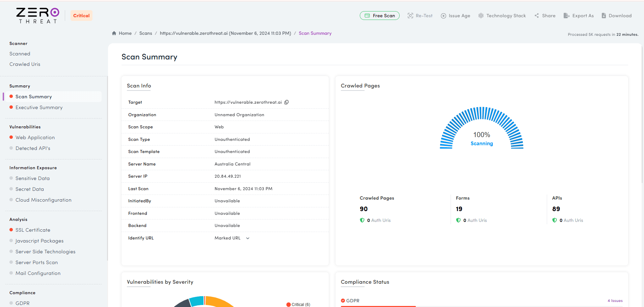Screen dimensions: 644x307
Task: Click orange segment of severity chart
Action: point(219,301)
